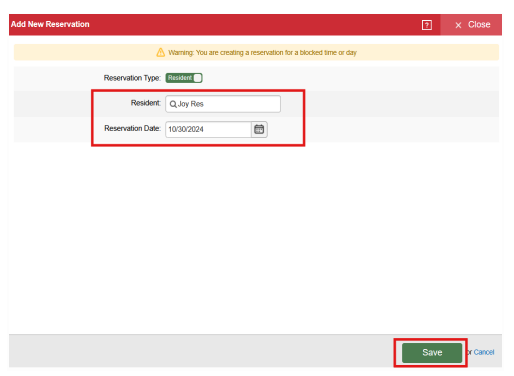
Task: Click the Reservation Date label
Action: [x=132, y=128]
